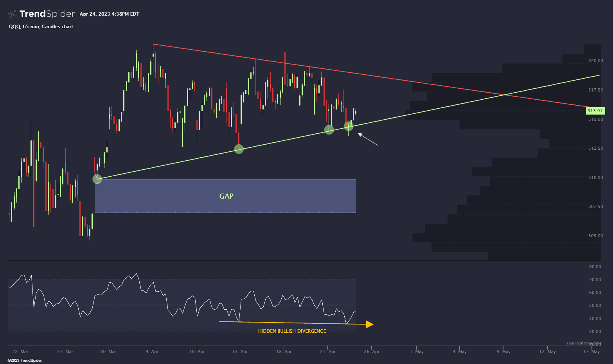The image size is (613, 364).
Task: Click the rightmost trendline touchpoint circle
Action: coord(348,126)
